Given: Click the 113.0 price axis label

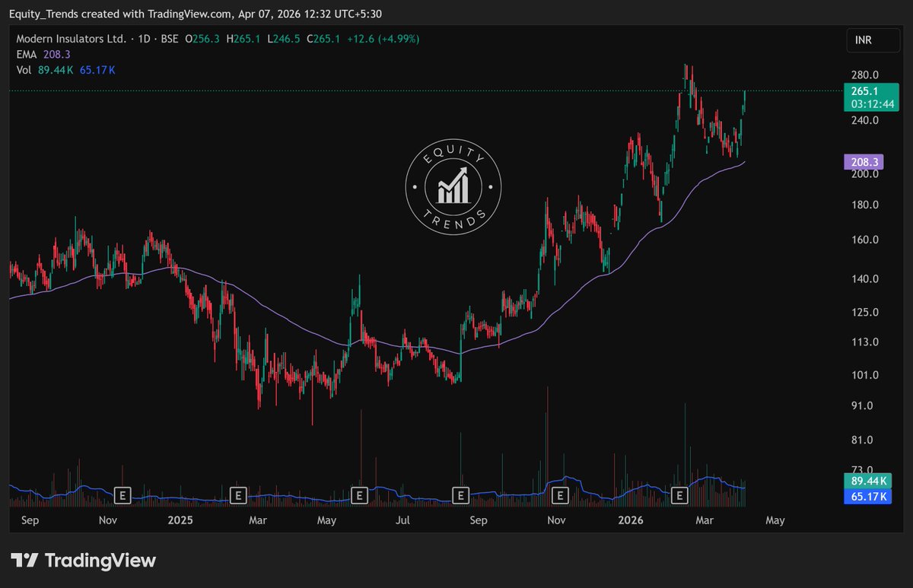Looking at the screenshot, I should [865, 342].
